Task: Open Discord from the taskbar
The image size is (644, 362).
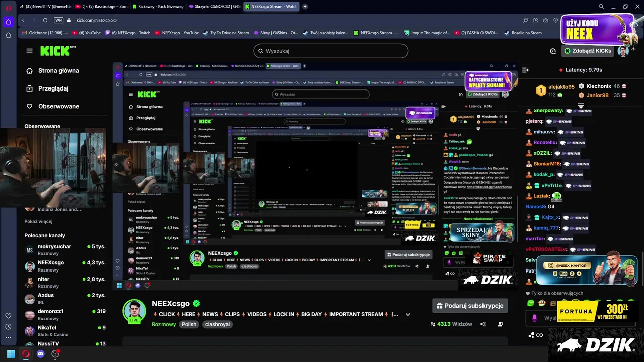Action: (x=41, y=354)
